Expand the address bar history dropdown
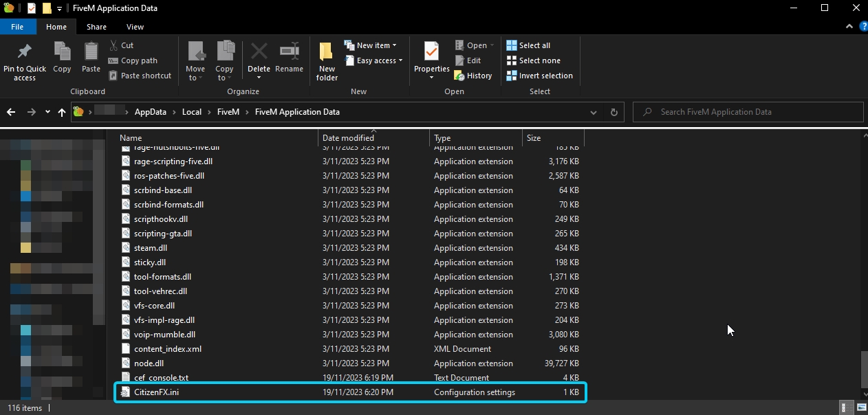The width and height of the screenshot is (868, 415). (x=594, y=112)
